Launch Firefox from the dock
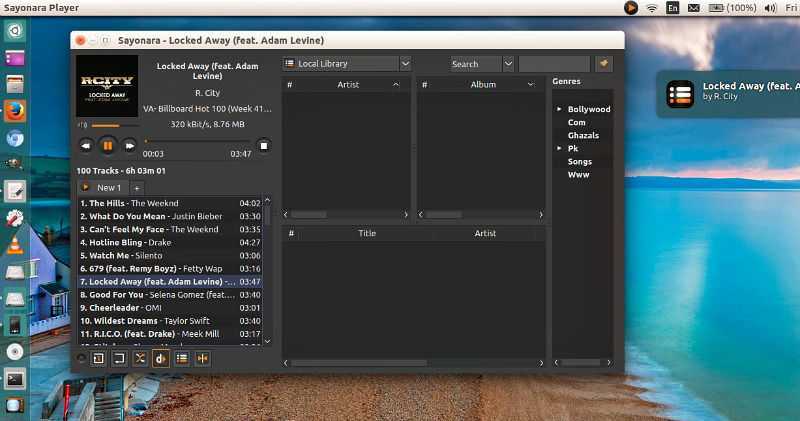Screen dimensions: 800x421 point(15,111)
